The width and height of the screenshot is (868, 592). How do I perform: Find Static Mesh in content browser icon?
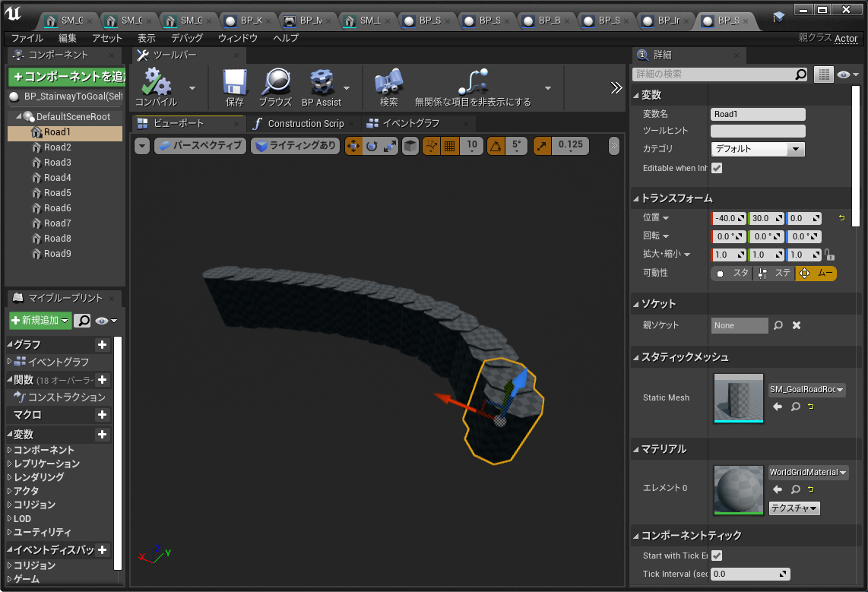coord(796,407)
